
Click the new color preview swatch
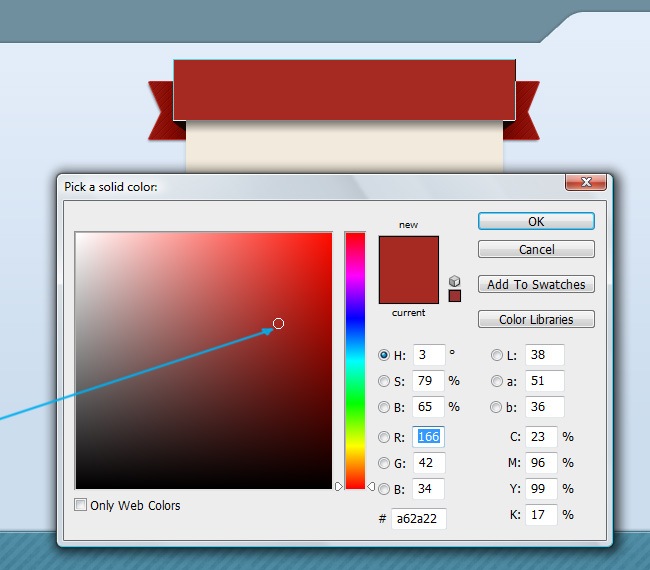pos(409,253)
